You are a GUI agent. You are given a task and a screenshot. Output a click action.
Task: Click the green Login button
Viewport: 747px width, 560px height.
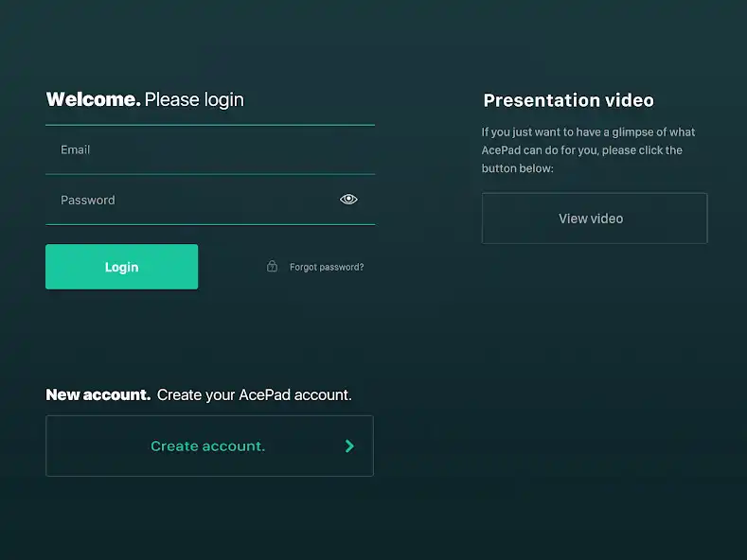[x=121, y=267]
